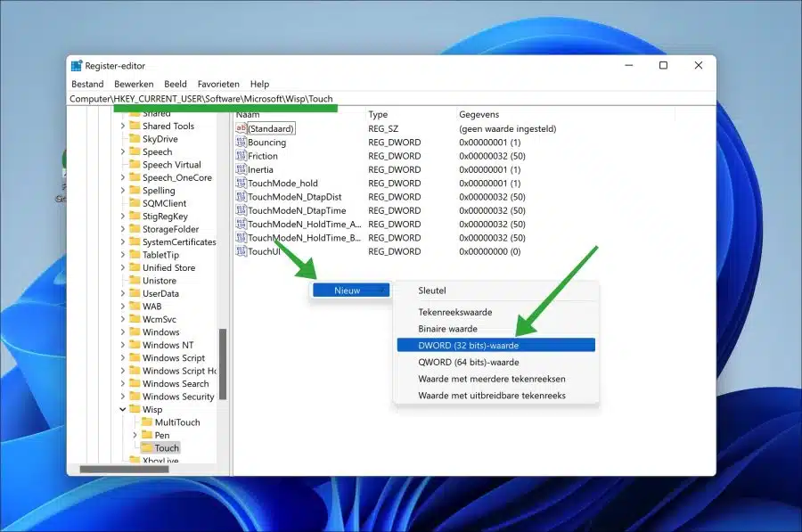This screenshot has width=802, height=532.
Task: Click the Pen folder icon
Action: tap(147, 435)
